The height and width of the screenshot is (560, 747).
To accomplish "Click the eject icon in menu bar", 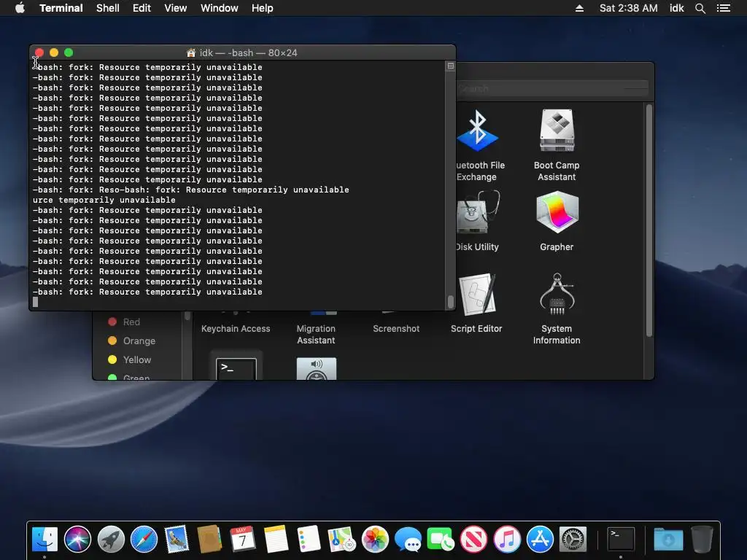I will point(579,8).
